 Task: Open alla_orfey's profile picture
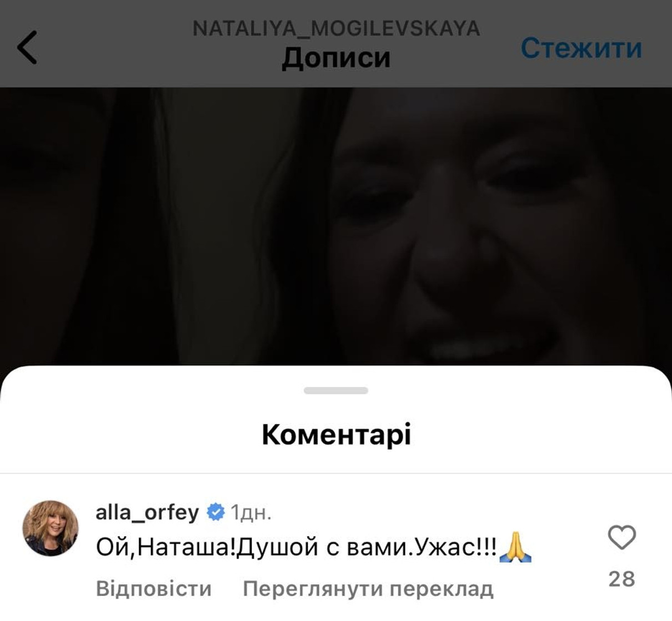pos(50,528)
